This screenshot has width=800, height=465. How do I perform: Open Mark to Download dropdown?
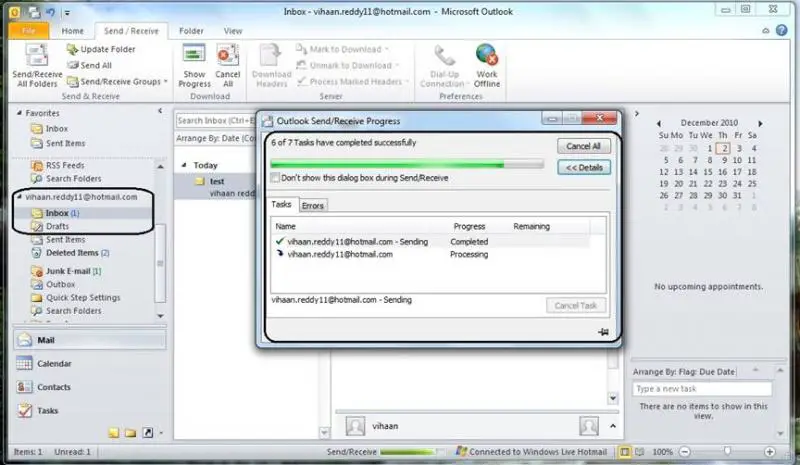point(343,50)
